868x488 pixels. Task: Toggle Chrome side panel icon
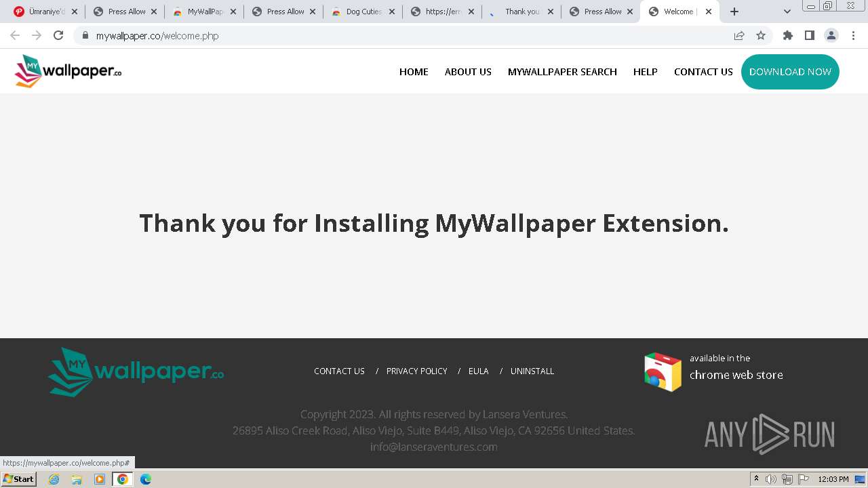coord(809,35)
